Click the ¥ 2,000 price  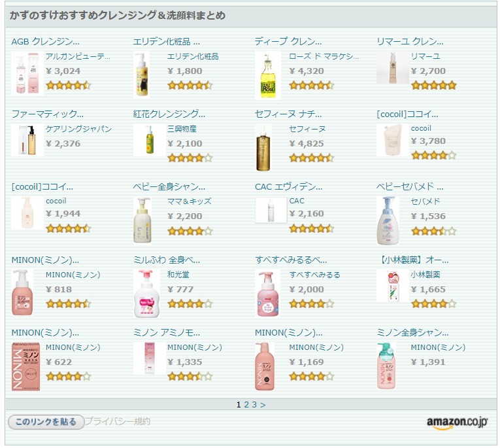click(x=307, y=290)
